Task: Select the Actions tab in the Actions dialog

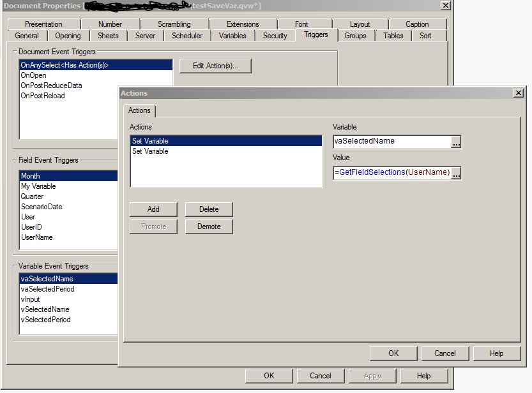Action: click(x=139, y=110)
